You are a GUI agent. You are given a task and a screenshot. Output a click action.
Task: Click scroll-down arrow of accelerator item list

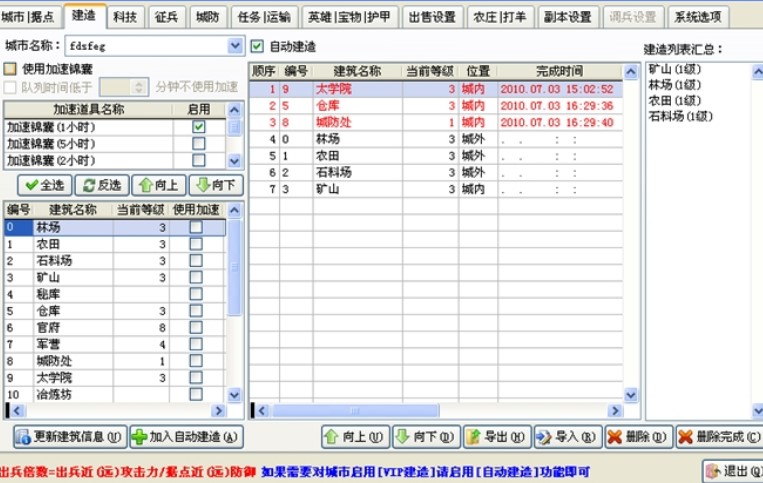pos(235,161)
